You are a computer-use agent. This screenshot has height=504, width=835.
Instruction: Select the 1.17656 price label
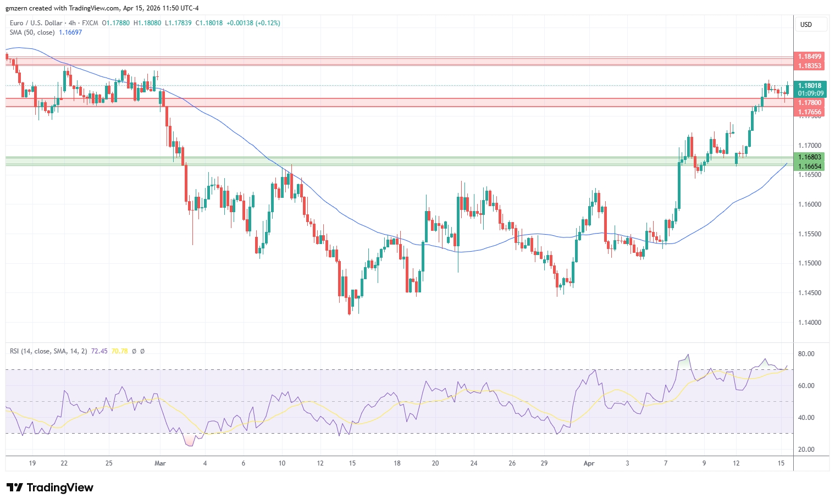810,112
